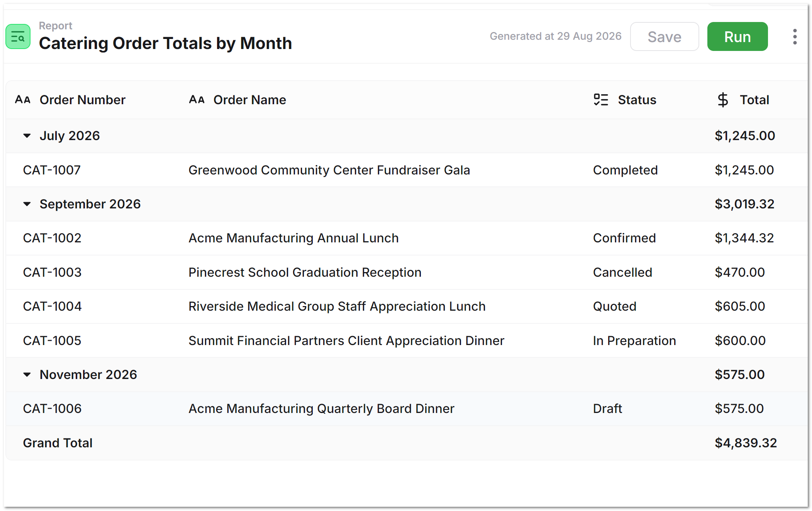
Task: Click the Quoted status cell
Action: coord(615,306)
